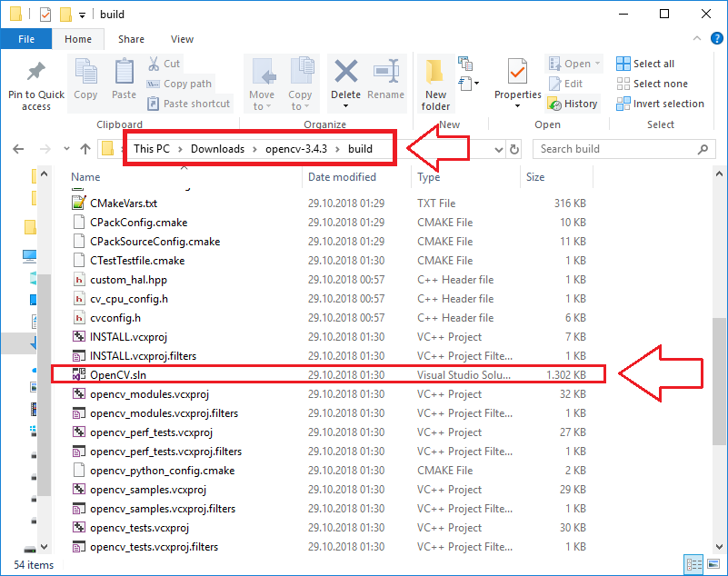
Task: Sort by the Name column header
Action: [x=85, y=177]
